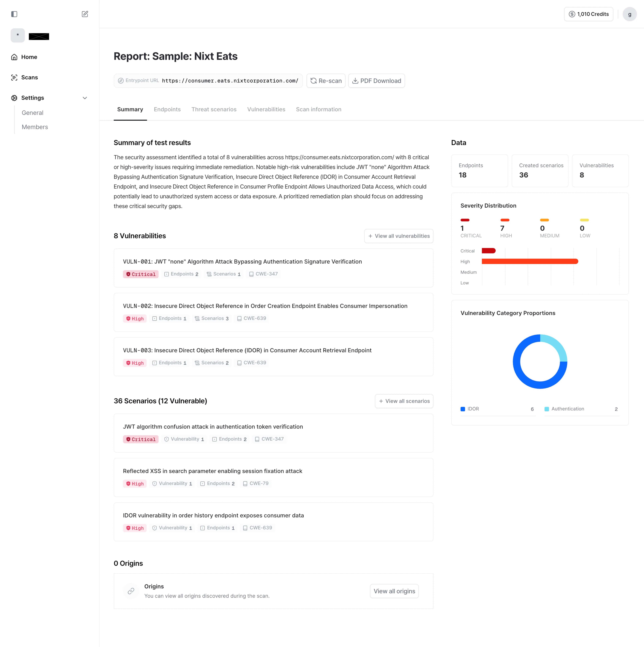Open Scans from the sidebar
This screenshot has height=647, width=644.
click(29, 77)
